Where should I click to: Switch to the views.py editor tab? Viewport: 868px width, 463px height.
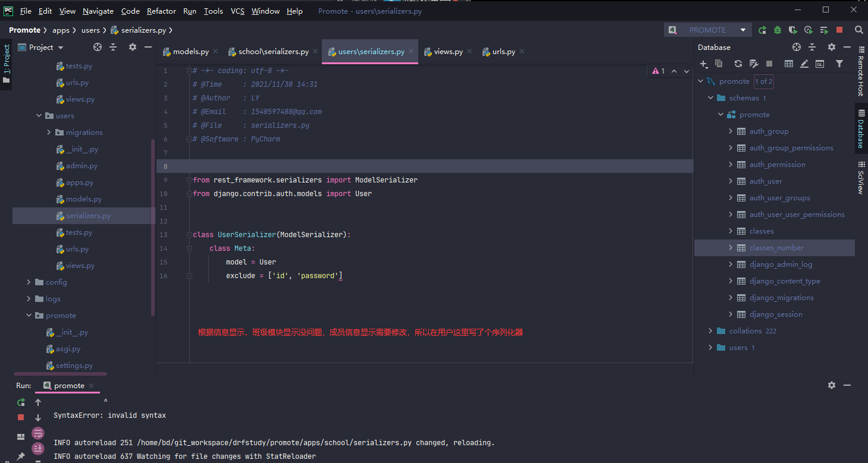pos(448,52)
